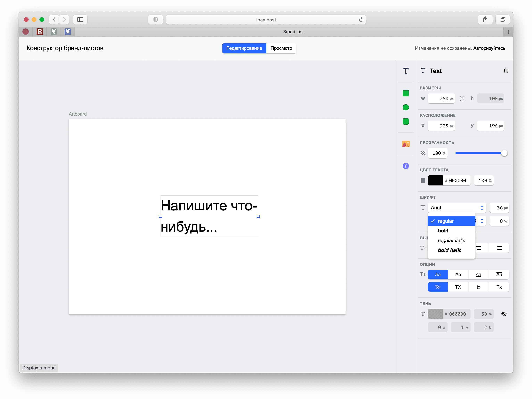Choose bold italic font style
Screen dimensions: 532x399
(451, 250)
